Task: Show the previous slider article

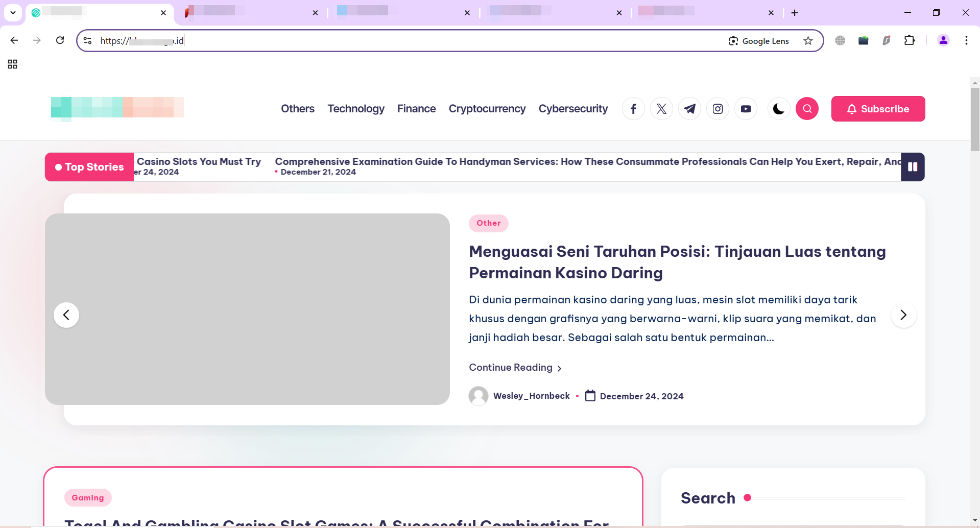Action: point(66,315)
